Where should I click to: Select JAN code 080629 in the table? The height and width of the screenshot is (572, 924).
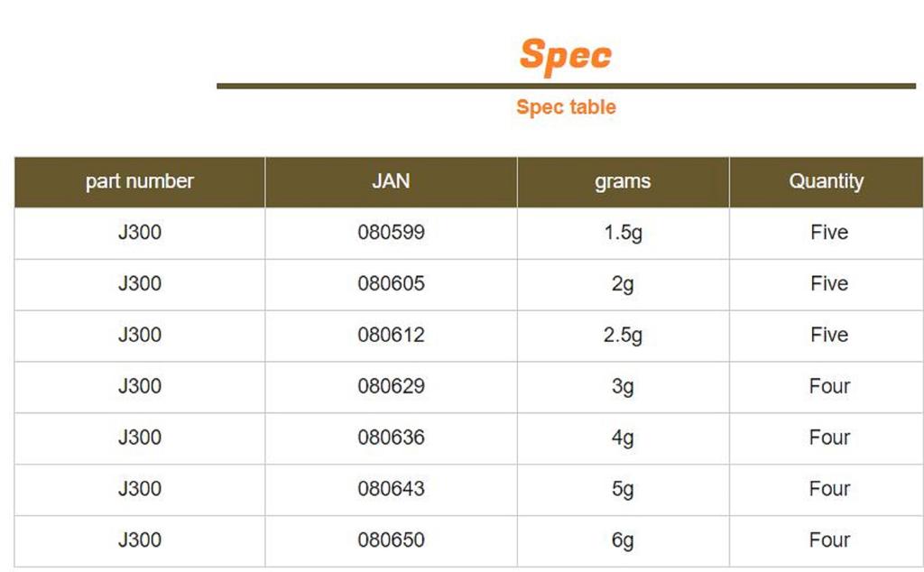tap(391, 386)
